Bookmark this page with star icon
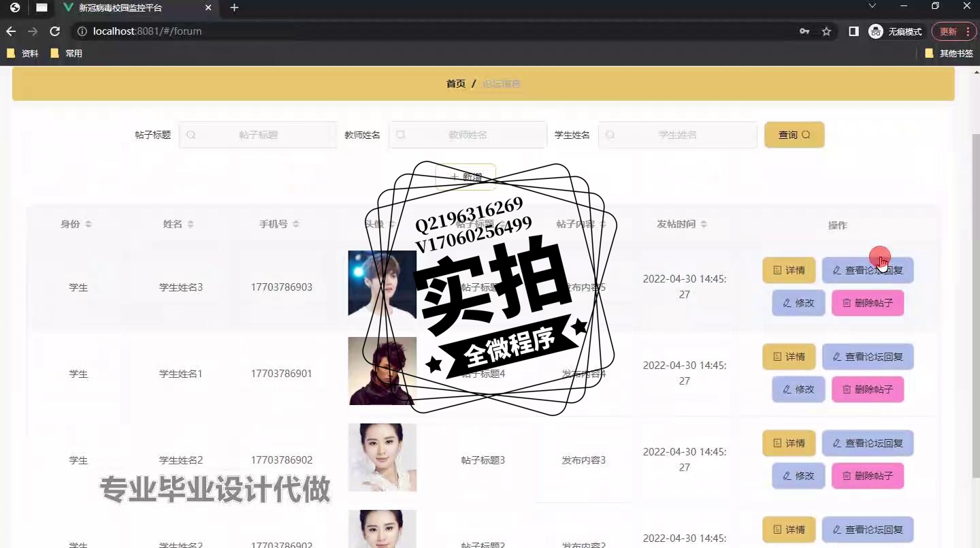980x548 pixels. click(826, 31)
